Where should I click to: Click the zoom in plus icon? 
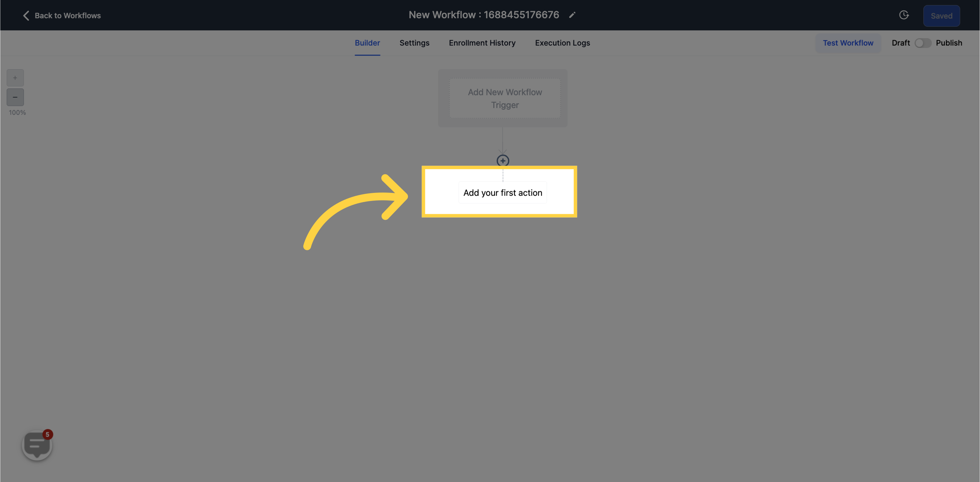click(15, 78)
